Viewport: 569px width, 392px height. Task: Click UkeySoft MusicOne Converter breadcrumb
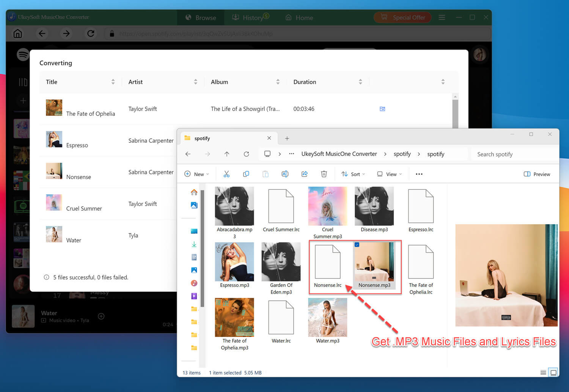pos(339,154)
